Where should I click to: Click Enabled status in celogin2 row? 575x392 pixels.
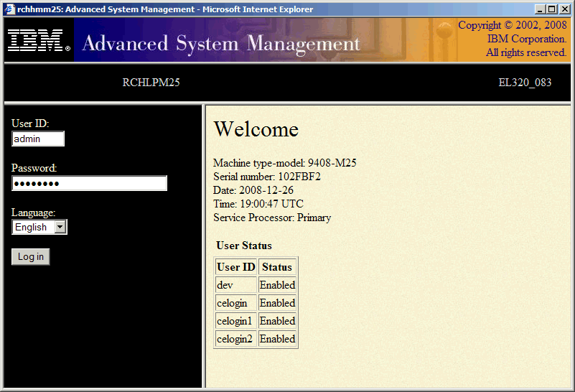point(277,339)
